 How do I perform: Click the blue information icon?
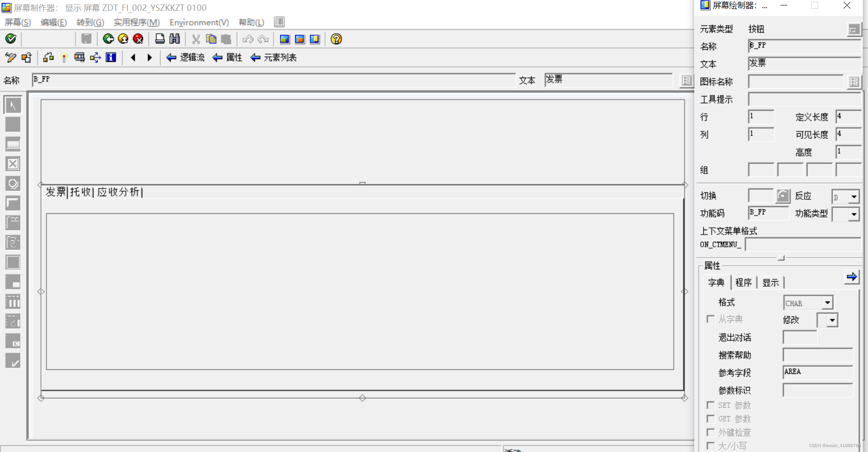(x=111, y=57)
